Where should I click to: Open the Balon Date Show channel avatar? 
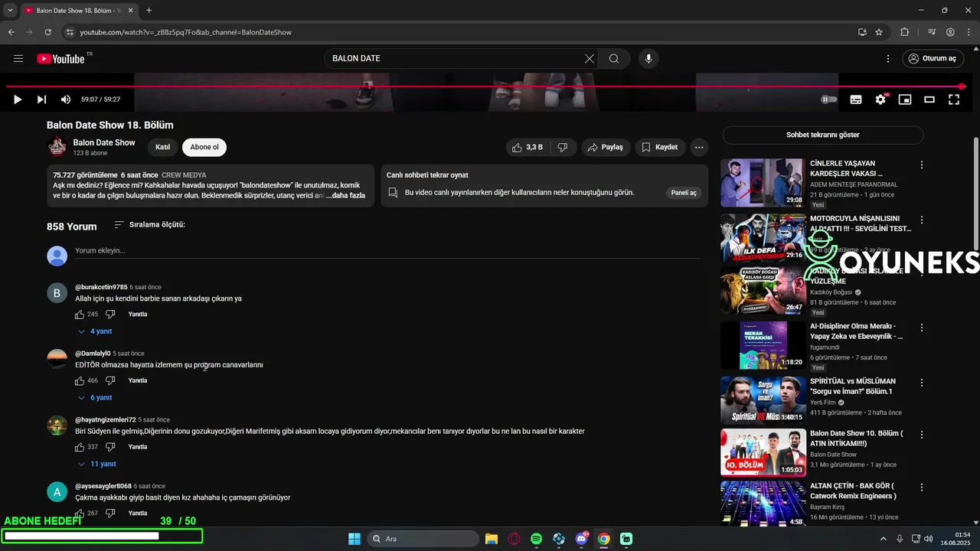[57, 147]
